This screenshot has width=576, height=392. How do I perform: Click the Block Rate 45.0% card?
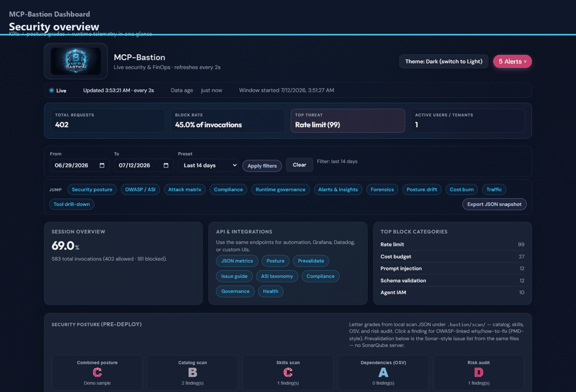227,121
